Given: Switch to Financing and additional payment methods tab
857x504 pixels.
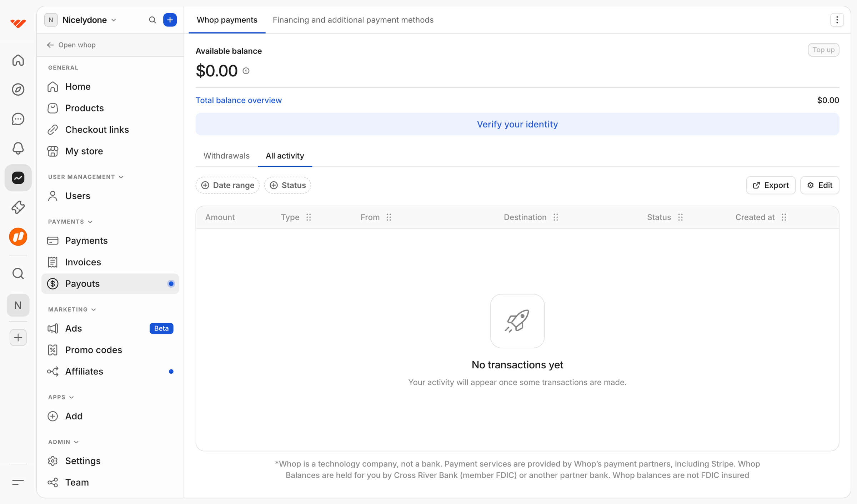Looking at the screenshot, I should [353, 20].
